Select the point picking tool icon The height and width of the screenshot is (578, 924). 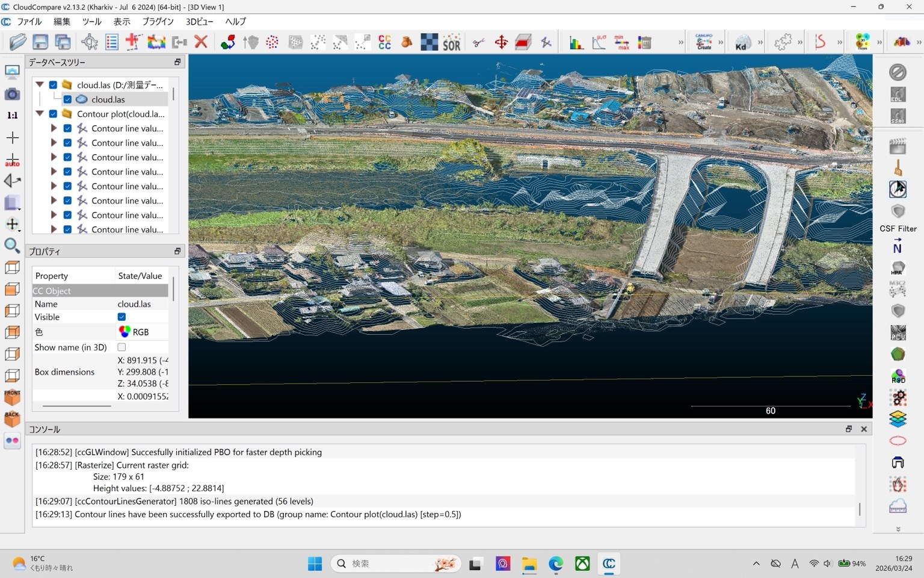tap(90, 42)
